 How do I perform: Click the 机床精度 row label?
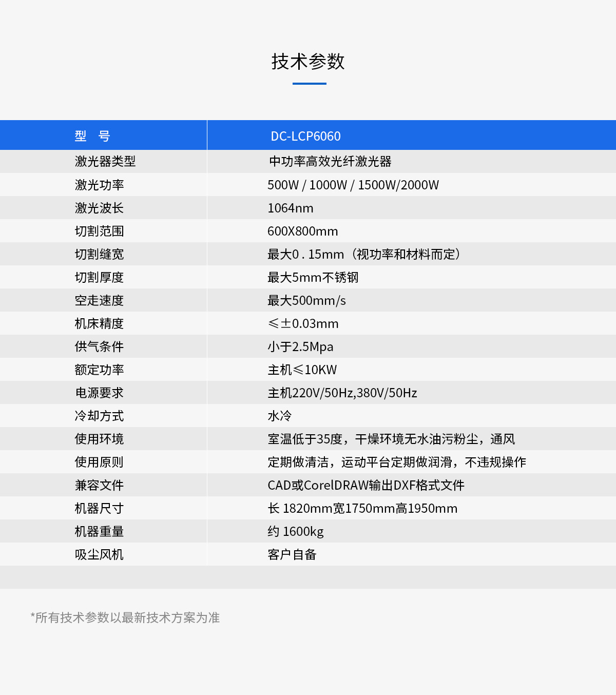pyautogui.click(x=99, y=323)
